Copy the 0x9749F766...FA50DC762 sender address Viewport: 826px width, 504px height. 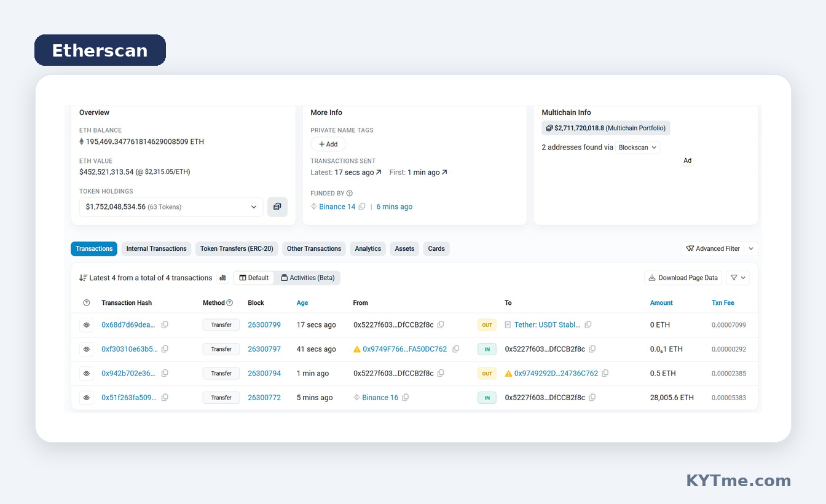[x=455, y=349]
